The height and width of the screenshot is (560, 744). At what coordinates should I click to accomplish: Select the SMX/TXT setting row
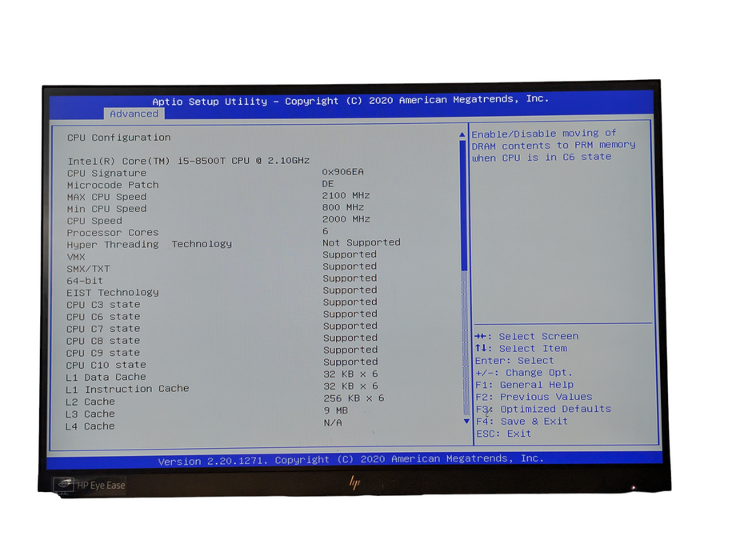pyautogui.click(x=90, y=268)
